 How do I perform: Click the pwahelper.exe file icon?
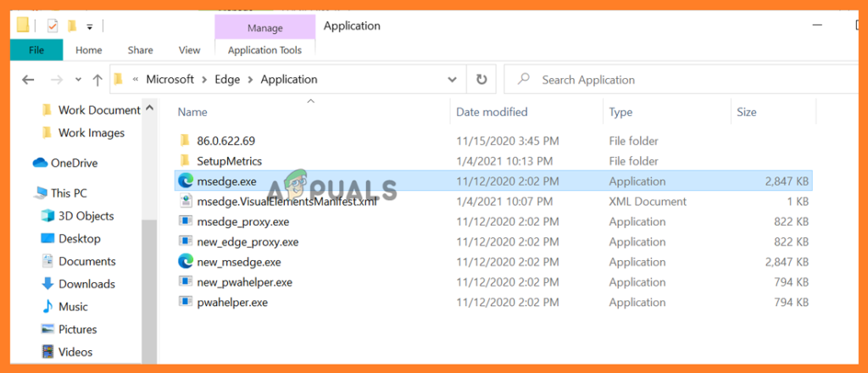186,302
